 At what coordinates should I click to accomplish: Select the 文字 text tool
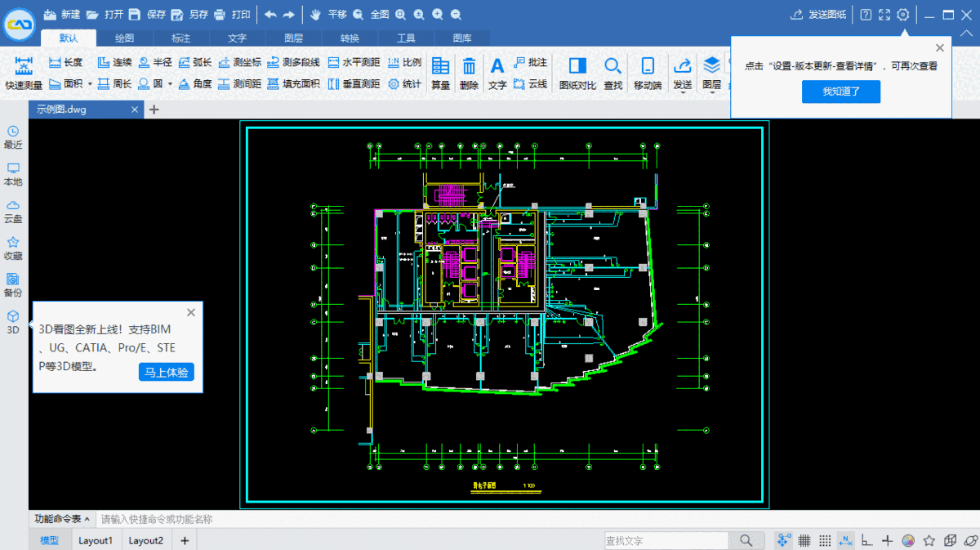[497, 72]
